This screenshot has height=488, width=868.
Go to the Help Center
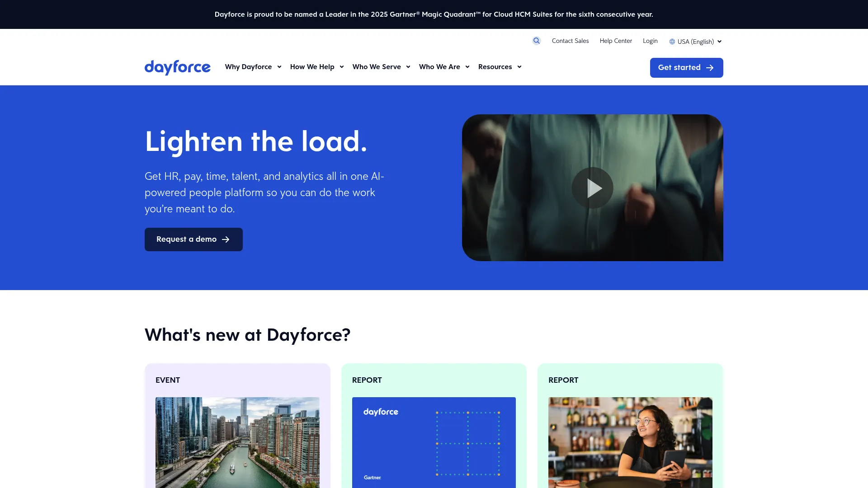click(616, 41)
